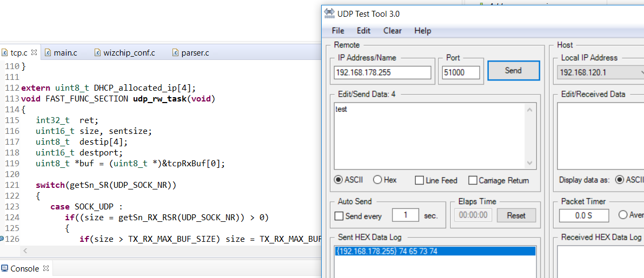Select ASCII for Display data as
This screenshot has height=278, width=644.
coord(629,180)
